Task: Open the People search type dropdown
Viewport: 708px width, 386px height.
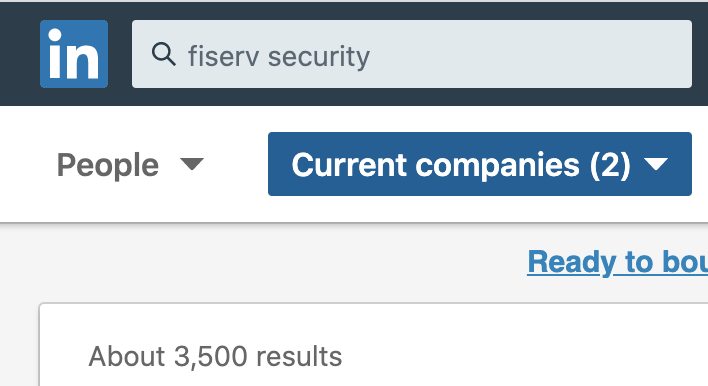Action: coord(130,164)
